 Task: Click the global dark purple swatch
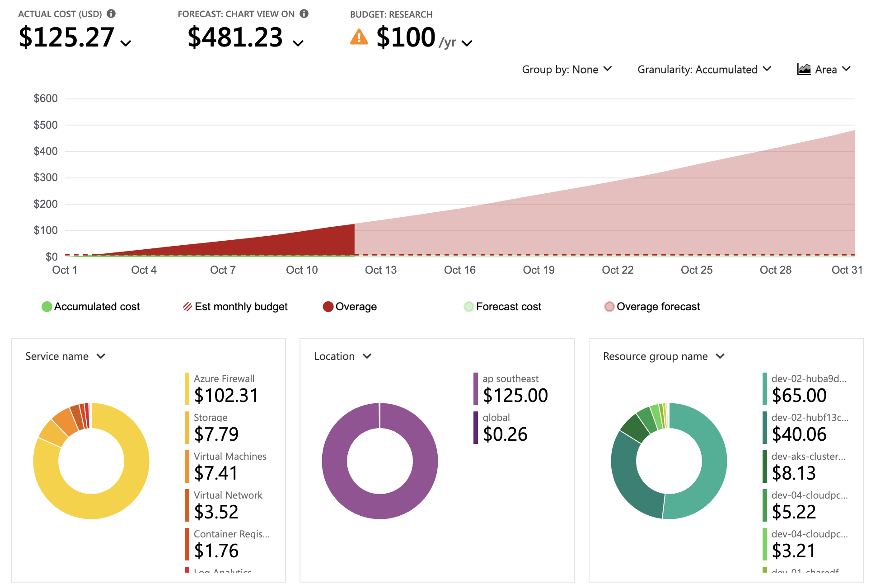coord(476,428)
